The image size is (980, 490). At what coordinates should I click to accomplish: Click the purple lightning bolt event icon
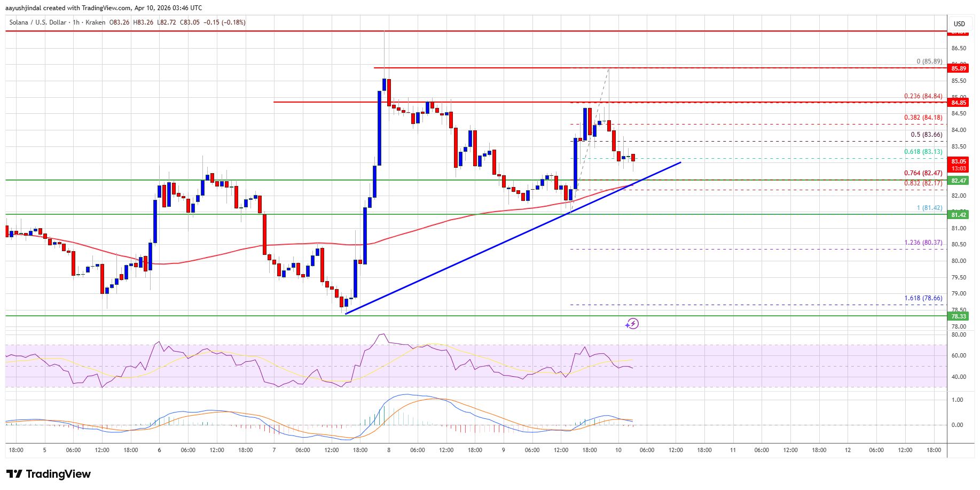(x=632, y=324)
